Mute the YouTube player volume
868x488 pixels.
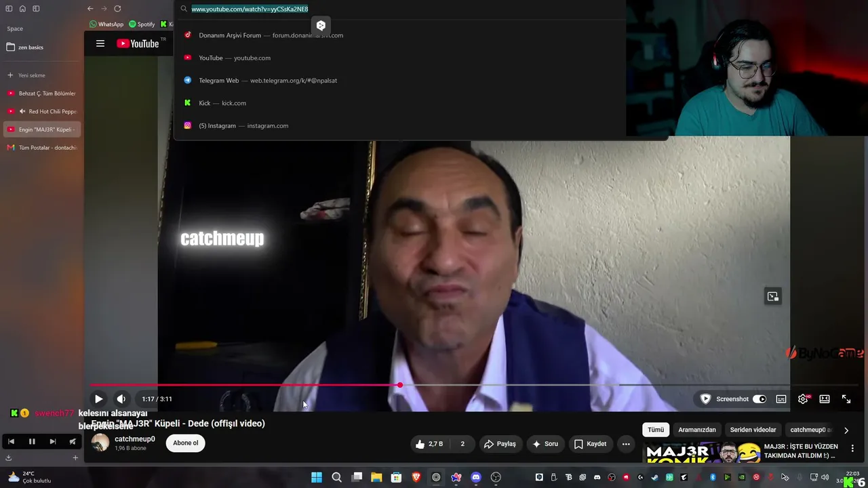click(121, 399)
